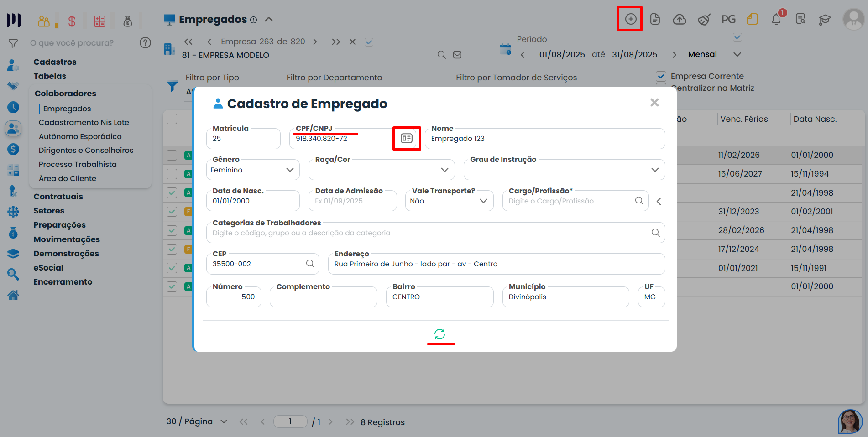Toggle the select-all checkbox in table header
The image size is (868, 437).
point(172,119)
